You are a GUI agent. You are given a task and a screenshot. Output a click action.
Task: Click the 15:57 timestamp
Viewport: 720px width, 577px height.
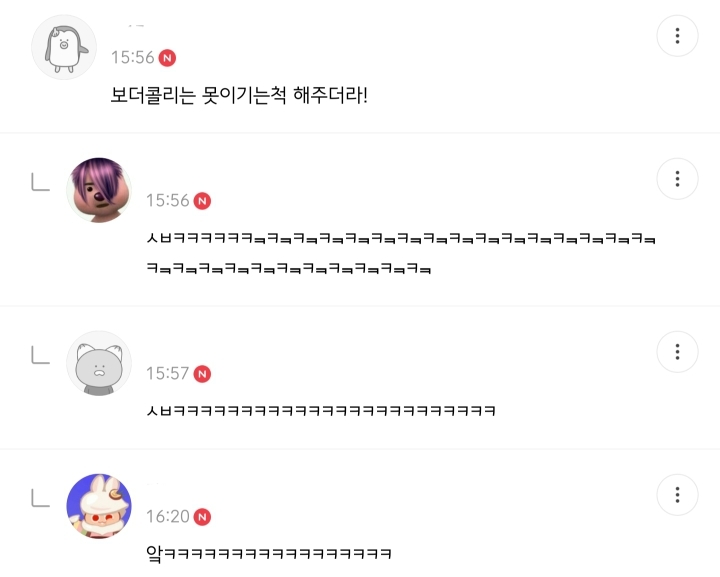click(167, 374)
